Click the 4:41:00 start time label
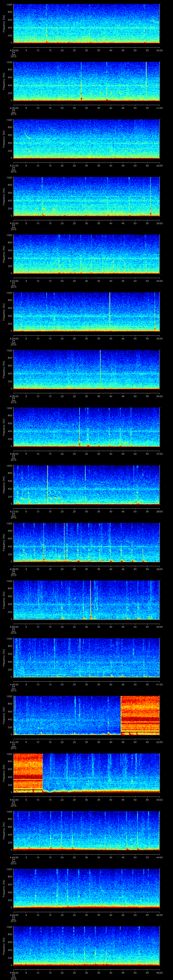This screenshot has width=173, height=980. click(x=14, y=742)
